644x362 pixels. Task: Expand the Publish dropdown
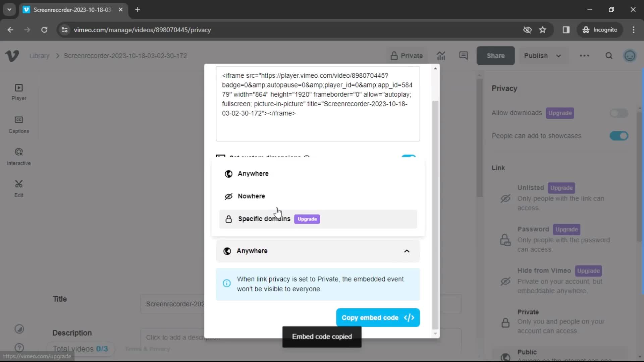(x=542, y=56)
